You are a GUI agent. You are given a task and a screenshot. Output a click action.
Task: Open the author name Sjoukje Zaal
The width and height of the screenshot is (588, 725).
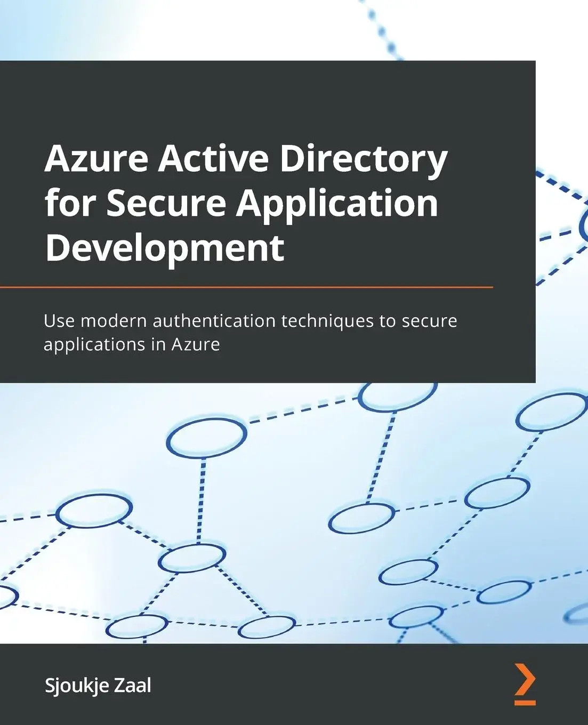tap(98, 685)
